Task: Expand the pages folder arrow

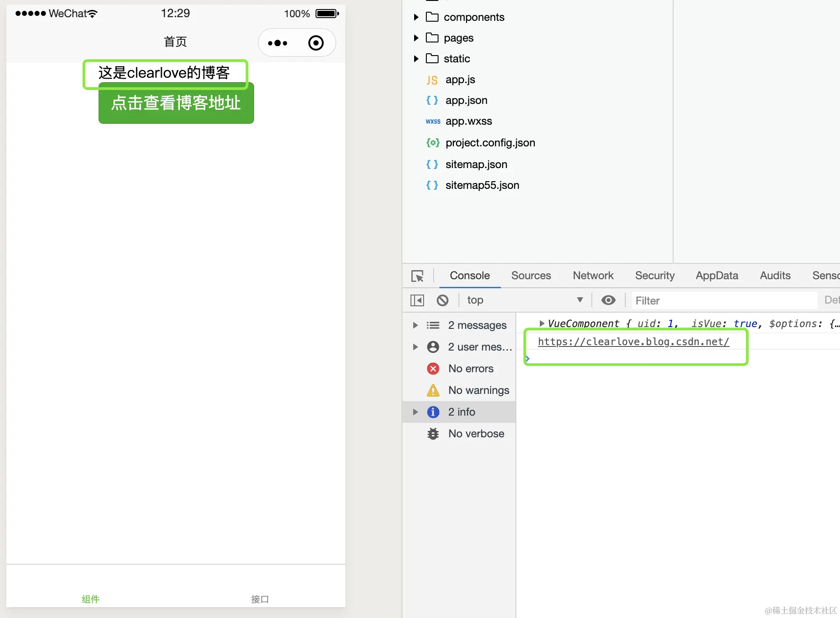Action: [416, 38]
